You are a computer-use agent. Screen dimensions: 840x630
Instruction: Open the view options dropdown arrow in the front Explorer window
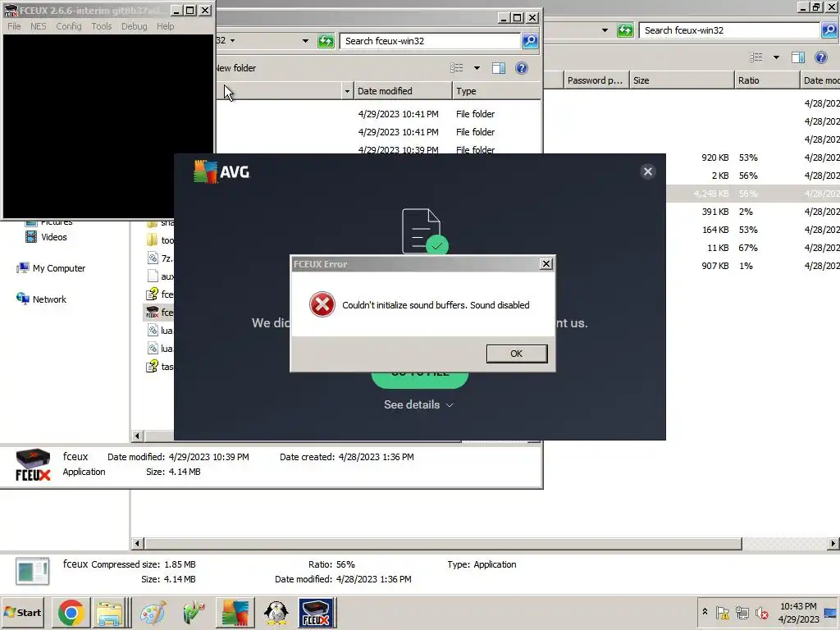pos(477,68)
